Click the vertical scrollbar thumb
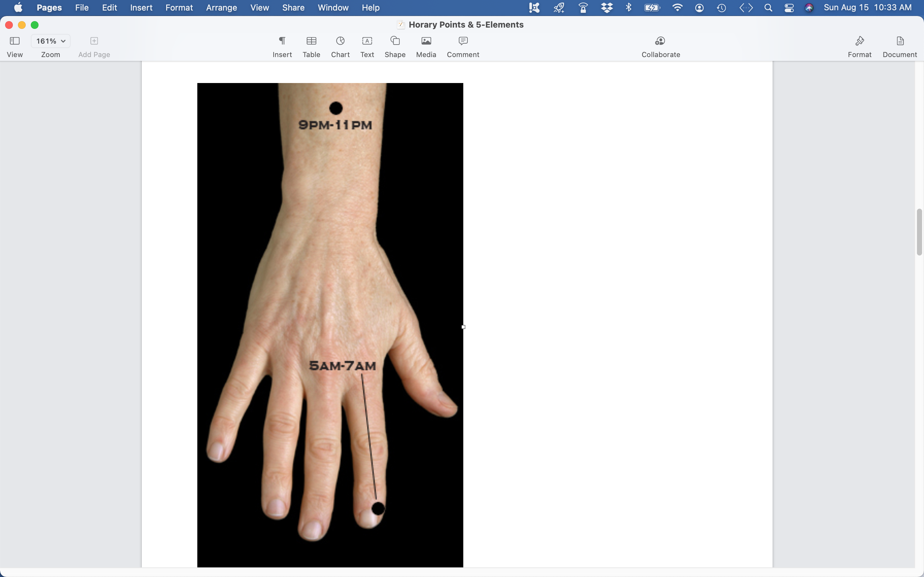The height and width of the screenshot is (577, 924). pyautogui.click(x=919, y=232)
